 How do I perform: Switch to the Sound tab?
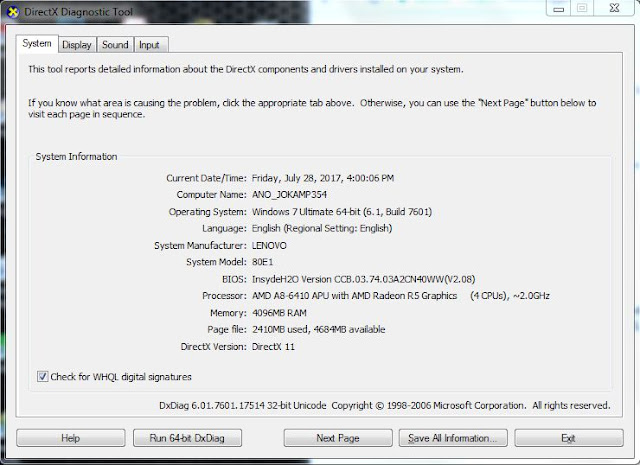(x=115, y=44)
